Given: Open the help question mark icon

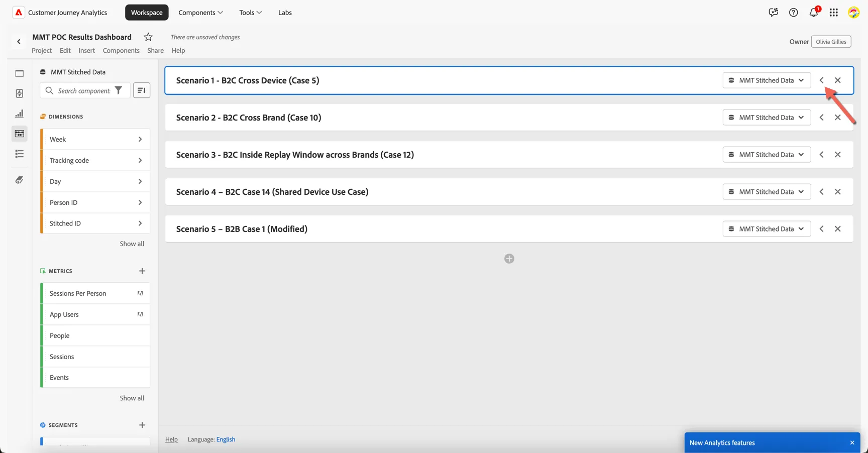Looking at the screenshot, I should coord(793,13).
